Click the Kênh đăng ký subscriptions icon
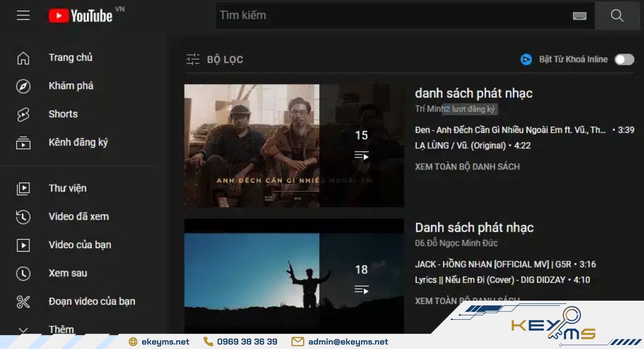 point(23,143)
